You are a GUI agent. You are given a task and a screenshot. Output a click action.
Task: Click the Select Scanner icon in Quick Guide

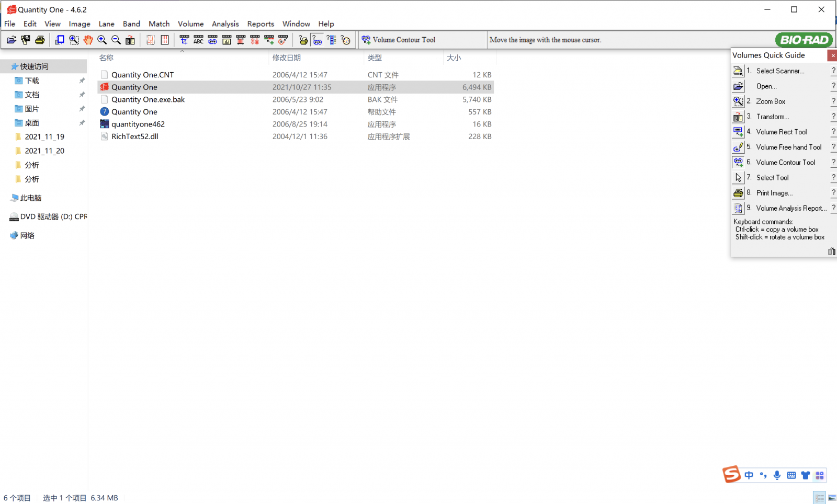pos(738,71)
